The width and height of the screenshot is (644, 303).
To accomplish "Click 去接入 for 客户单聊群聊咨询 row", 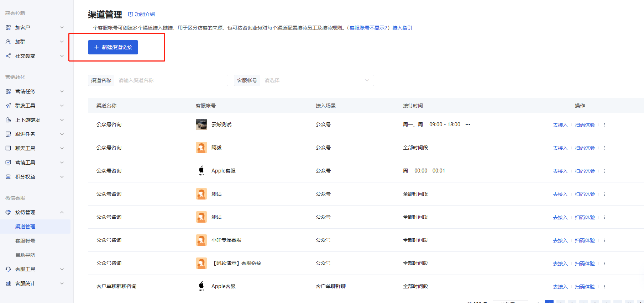I will (x=560, y=287).
